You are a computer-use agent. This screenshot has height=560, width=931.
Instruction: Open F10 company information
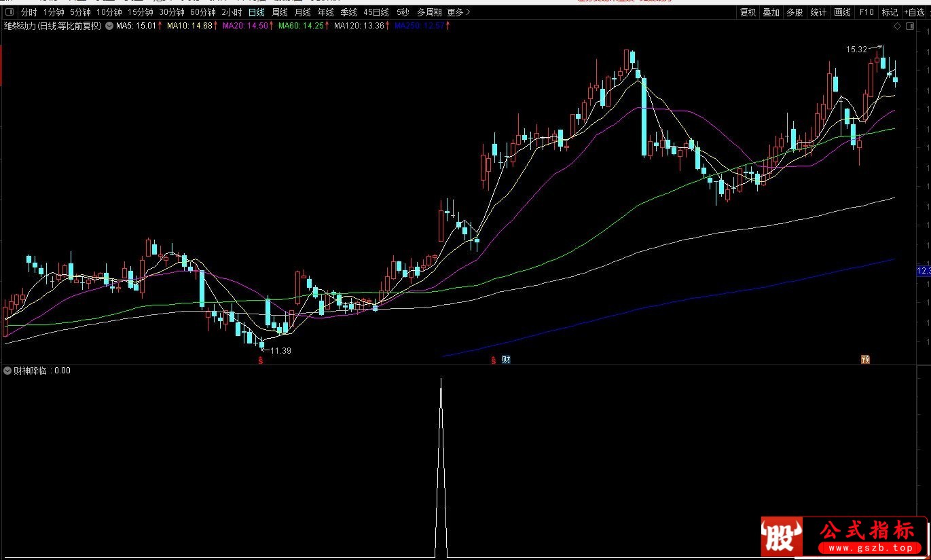(866, 12)
